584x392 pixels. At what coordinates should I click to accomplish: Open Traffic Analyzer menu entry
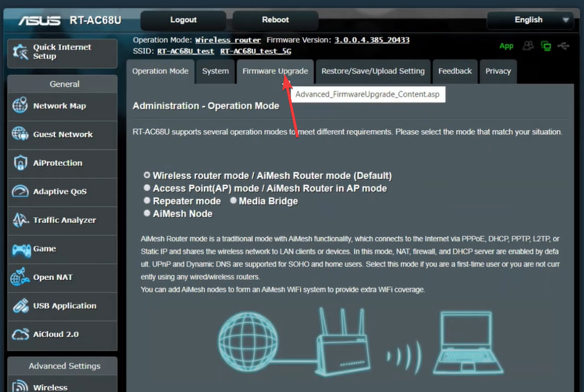click(x=63, y=221)
